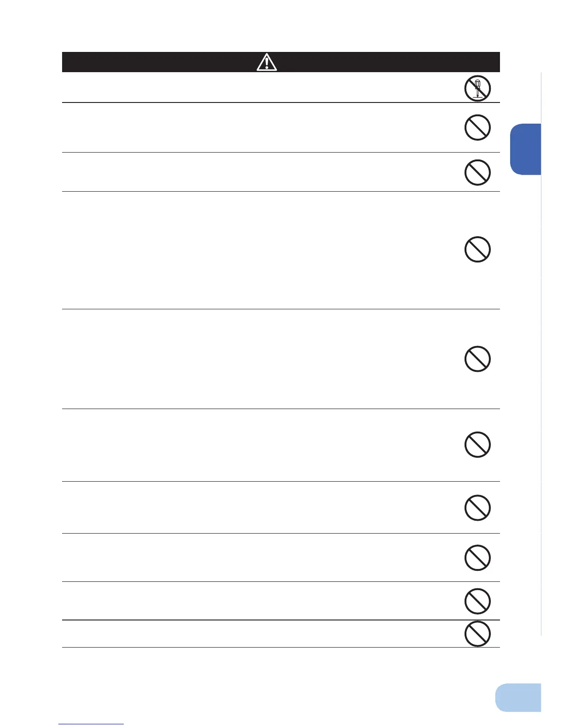Click the warning triangle in the black header

pyautogui.click(x=267, y=62)
